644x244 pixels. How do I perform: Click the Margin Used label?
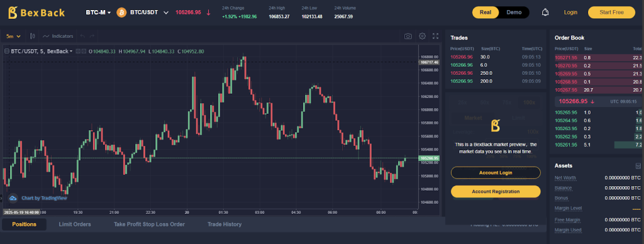click(568, 230)
